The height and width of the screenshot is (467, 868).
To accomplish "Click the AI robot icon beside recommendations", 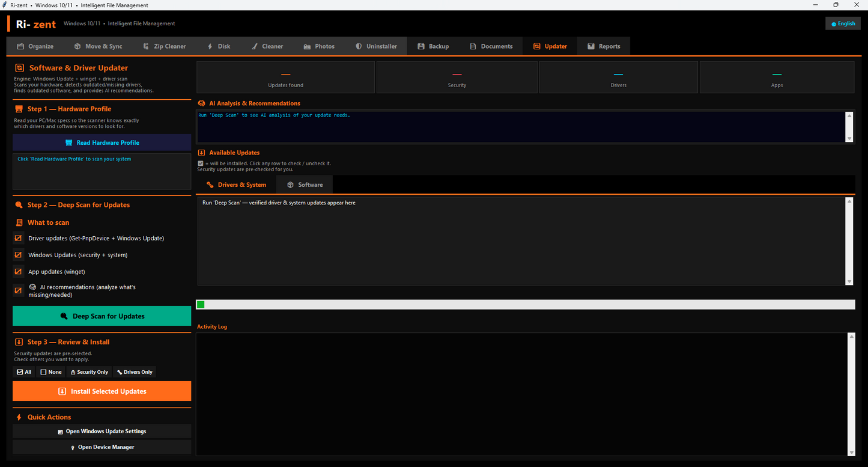I will 32,287.
